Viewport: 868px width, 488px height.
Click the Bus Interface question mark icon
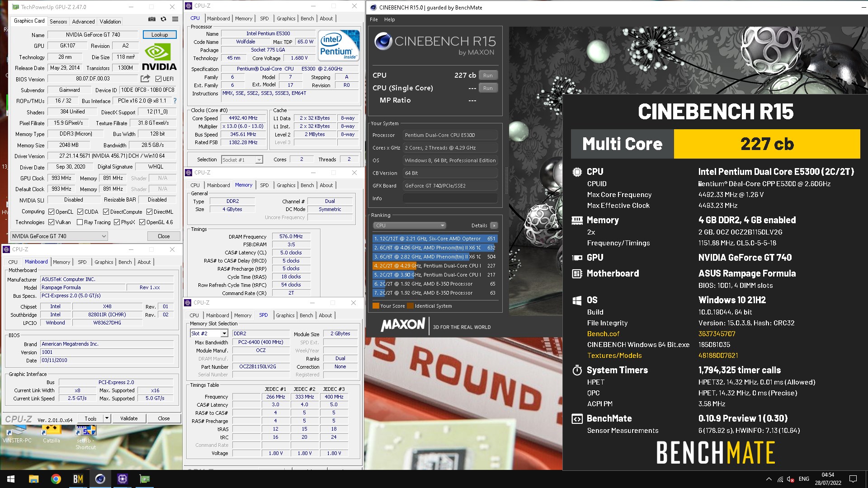[x=175, y=101]
